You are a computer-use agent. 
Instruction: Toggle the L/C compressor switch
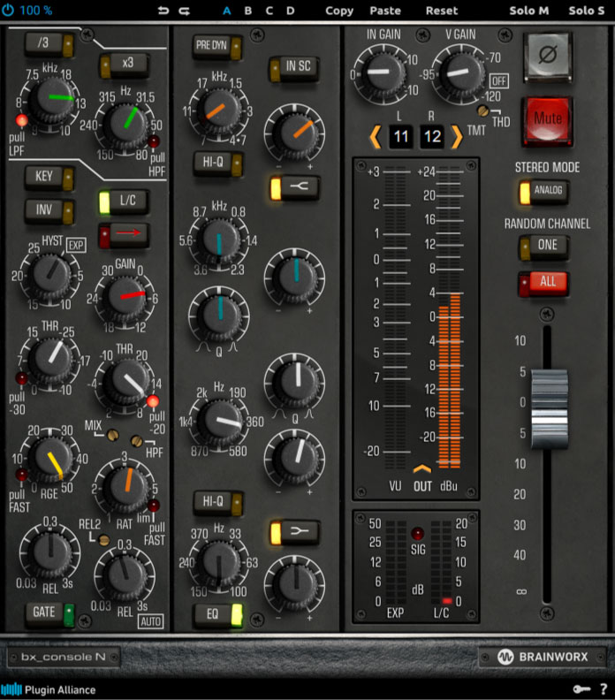124,202
